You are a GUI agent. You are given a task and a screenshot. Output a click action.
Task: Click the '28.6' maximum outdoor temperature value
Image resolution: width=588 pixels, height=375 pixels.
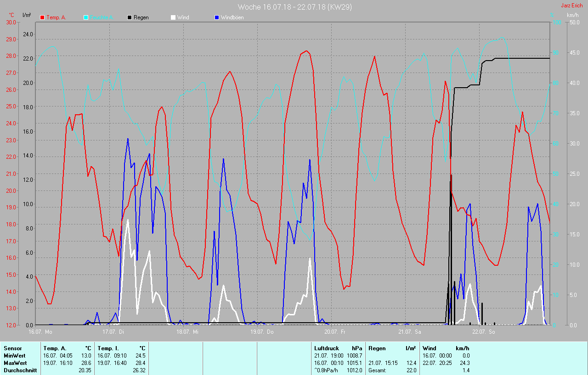86,363
